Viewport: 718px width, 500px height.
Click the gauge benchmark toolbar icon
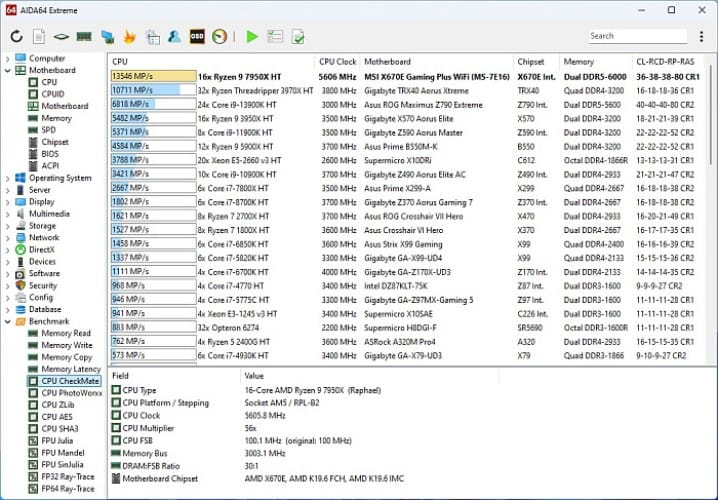(x=220, y=37)
